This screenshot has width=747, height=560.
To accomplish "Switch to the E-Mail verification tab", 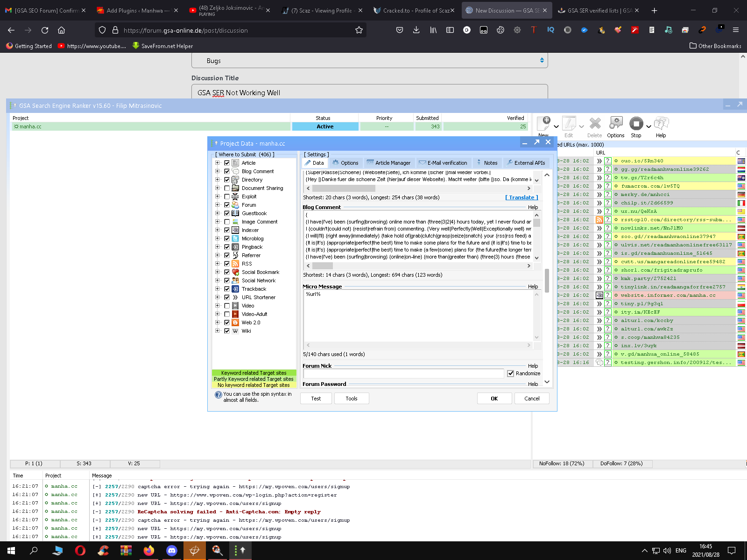I will pos(443,163).
